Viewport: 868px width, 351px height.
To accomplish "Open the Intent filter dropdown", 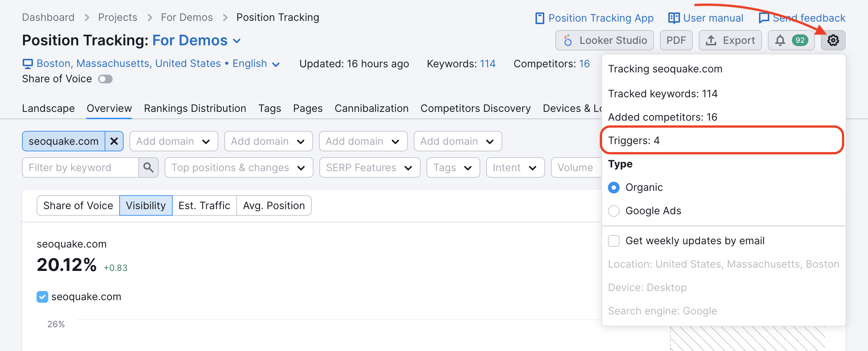I will click(x=515, y=167).
